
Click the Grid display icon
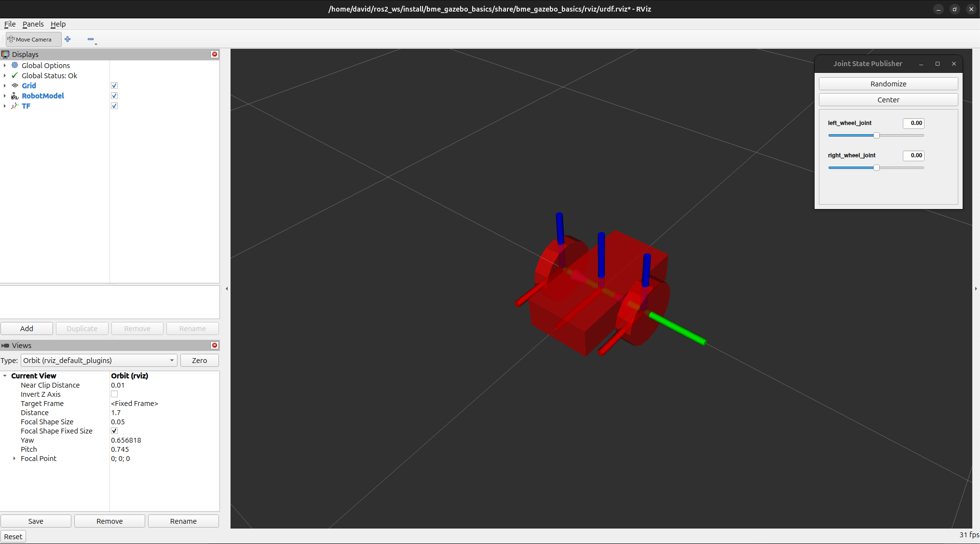pos(15,85)
